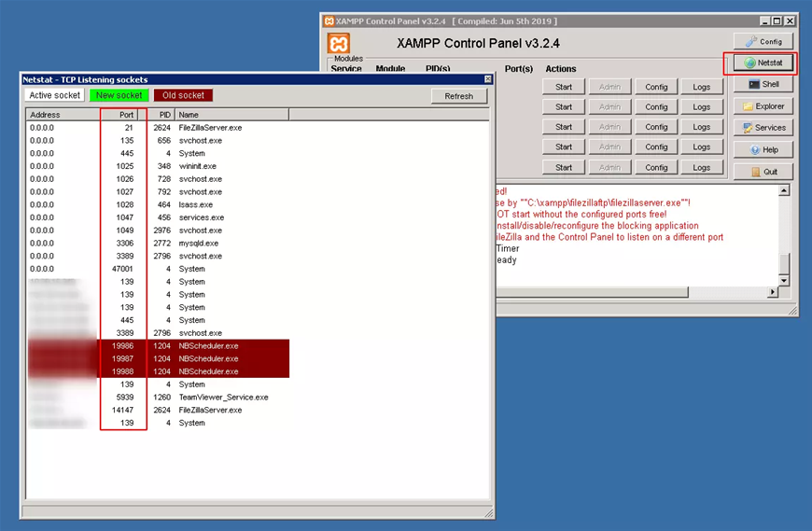Launch the Shell from XAMPP panel

click(x=763, y=84)
